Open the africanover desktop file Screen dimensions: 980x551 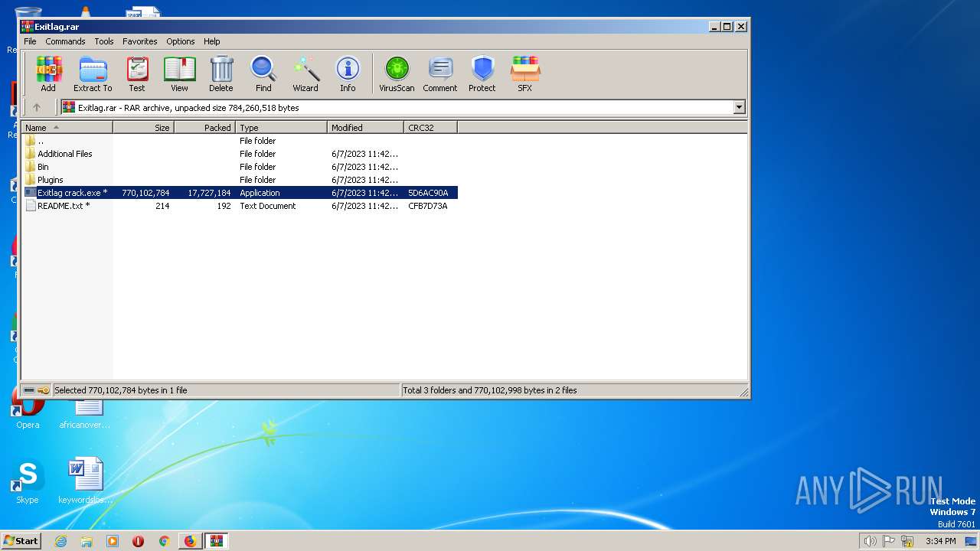[85, 413]
